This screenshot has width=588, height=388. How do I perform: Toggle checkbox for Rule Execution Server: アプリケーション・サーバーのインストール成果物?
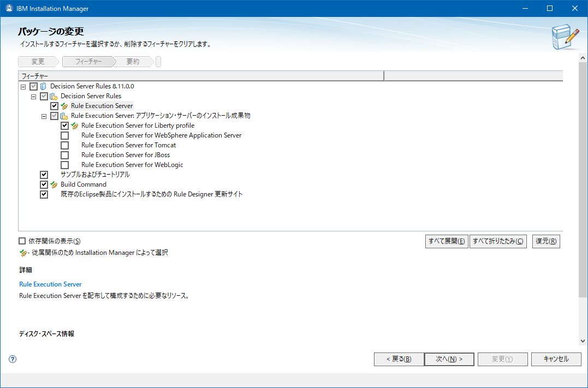(55, 116)
